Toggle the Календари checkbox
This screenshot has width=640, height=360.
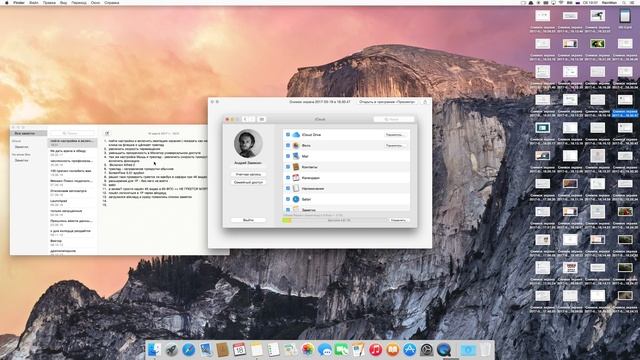(288, 178)
